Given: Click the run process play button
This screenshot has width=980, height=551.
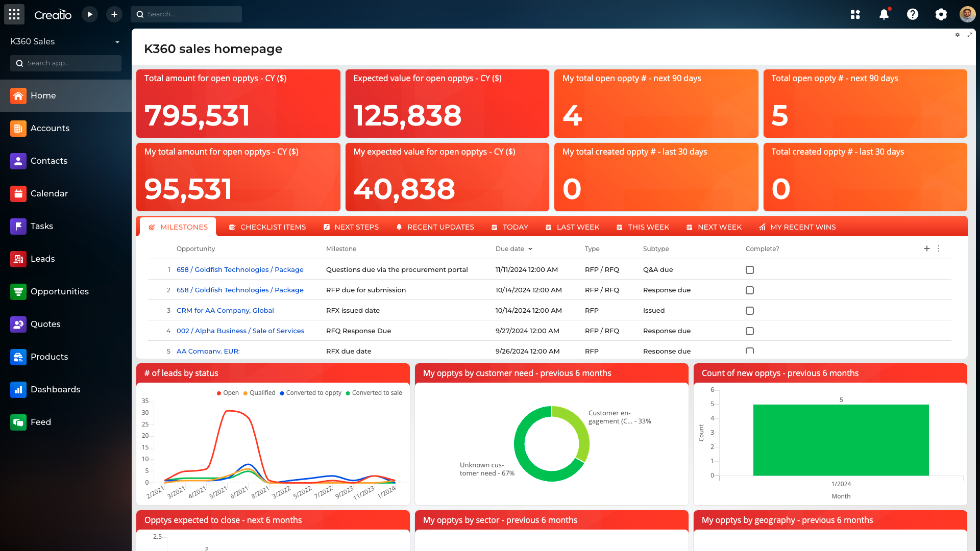Looking at the screenshot, I should 90,14.
